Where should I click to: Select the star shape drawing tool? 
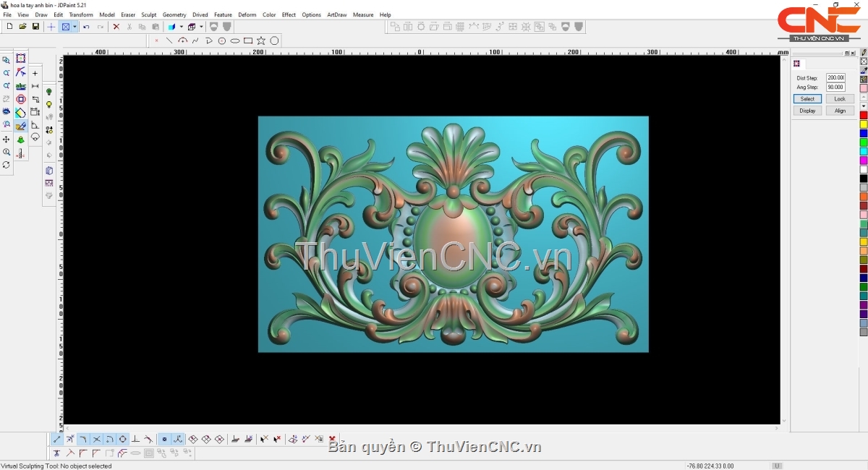coord(261,40)
